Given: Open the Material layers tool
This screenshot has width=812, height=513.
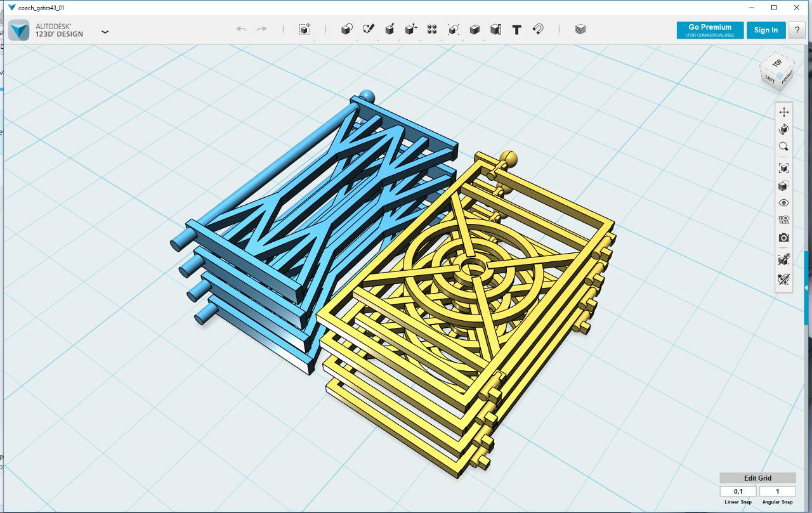Looking at the screenshot, I should [x=580, y=29].
